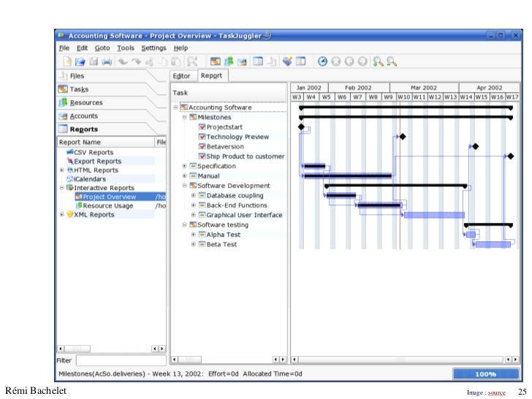The height and width of the screenshot is (399, 532).
Task: Click the New file toolbar icon
Action: coord(66,62)
